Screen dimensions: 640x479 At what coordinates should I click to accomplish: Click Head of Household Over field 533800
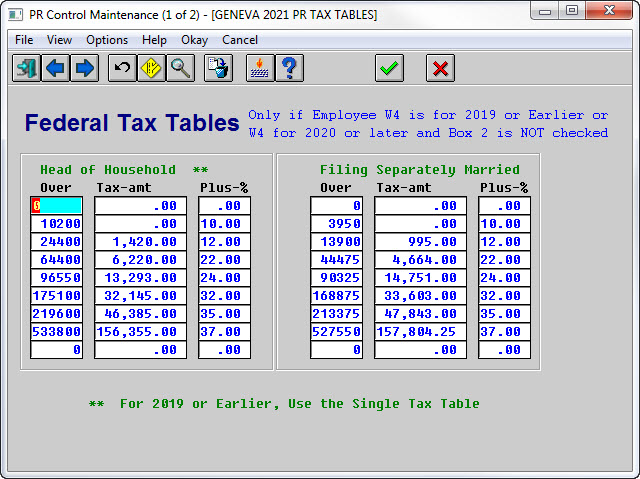pyautogui.click(x=56, y=331)
